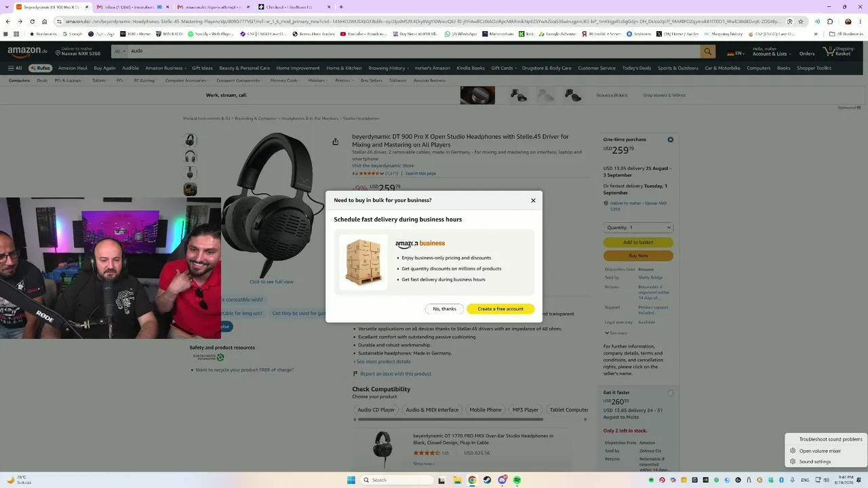
Task: Open the Gift Cards menu
Action: point(504,68)
